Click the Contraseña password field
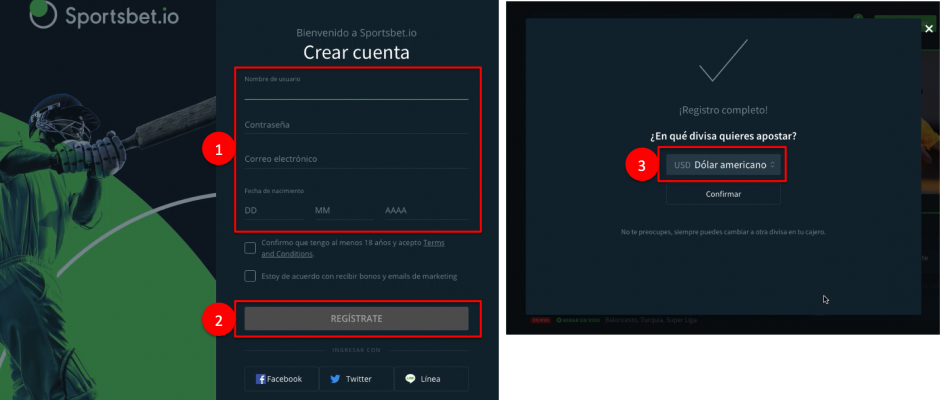The height and width of the screenshot is (400, 940). pos(356,125)
